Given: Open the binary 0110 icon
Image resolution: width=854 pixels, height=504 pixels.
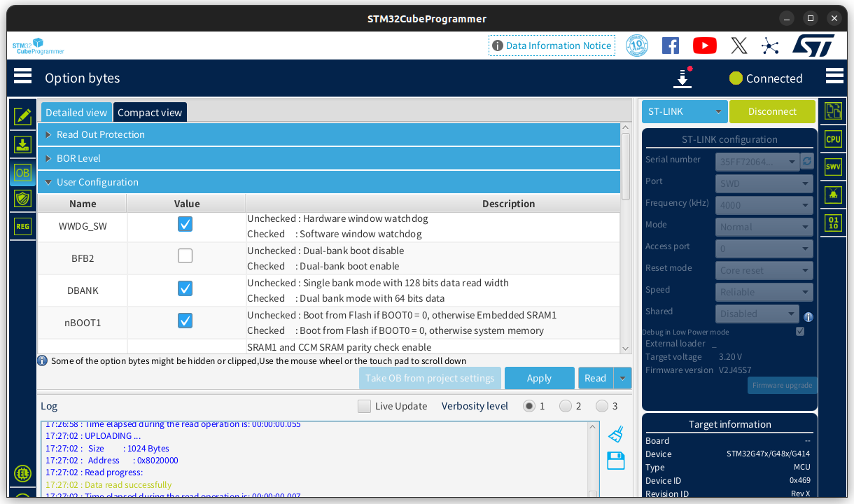Looking at the screenshot, I should coord(833,223).
